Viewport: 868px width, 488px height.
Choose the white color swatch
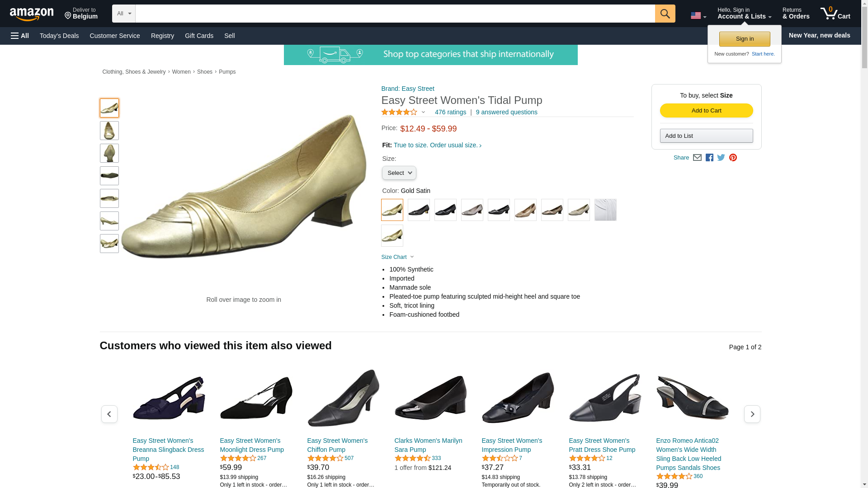tap(605, 210)
